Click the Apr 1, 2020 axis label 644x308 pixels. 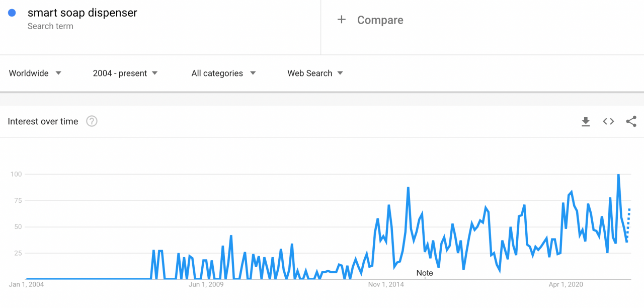pos(566,284)
